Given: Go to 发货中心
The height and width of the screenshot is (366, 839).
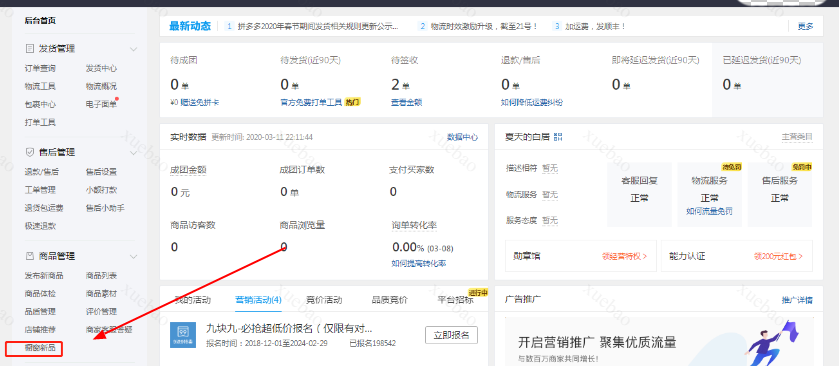Looking at the screenshot, I should coord(101,68).
